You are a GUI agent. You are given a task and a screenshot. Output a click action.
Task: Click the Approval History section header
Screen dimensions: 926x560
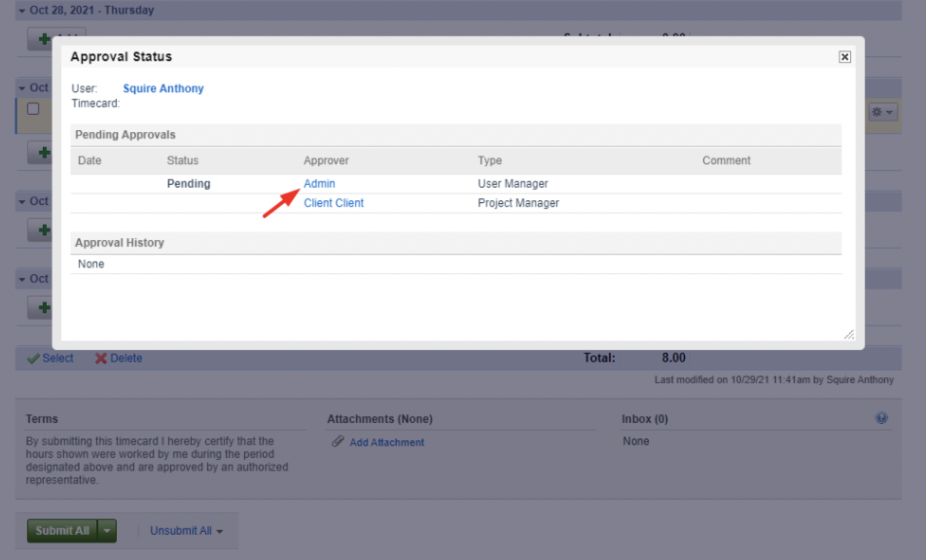(x=456, y=243)
